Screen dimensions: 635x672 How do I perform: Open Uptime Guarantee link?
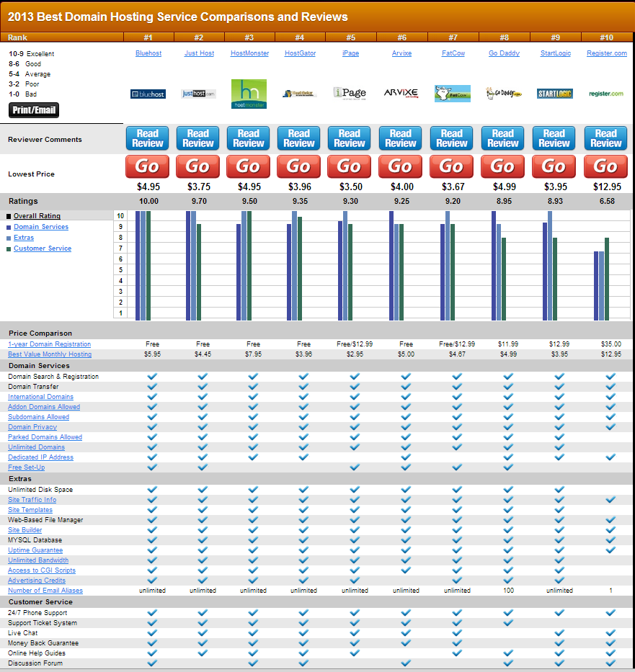click(x=35, y=550)
